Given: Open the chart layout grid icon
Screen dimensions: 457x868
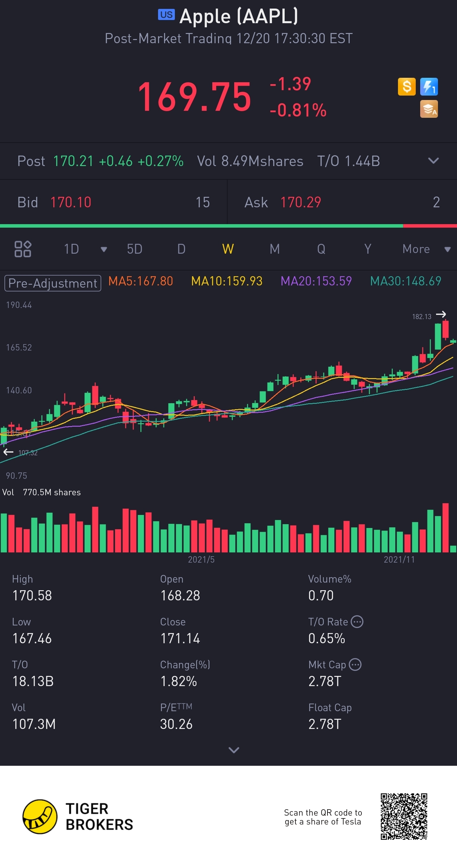Looking at the screenshot, I should click(23, 249).
